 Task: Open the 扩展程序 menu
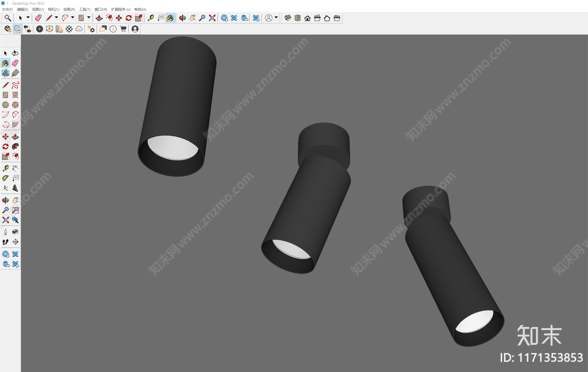click(x=121, y=10)
